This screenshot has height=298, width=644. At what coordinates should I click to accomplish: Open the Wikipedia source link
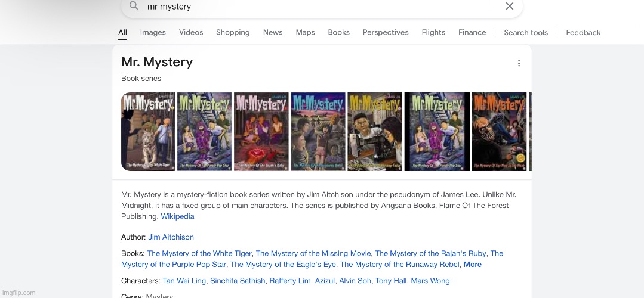tap(177, 216)
